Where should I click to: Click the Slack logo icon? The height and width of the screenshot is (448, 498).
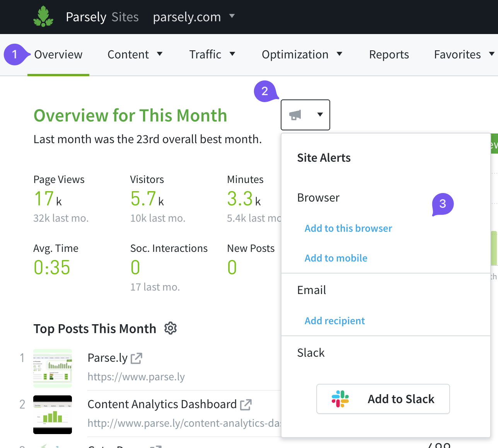[x=340, y=399]
